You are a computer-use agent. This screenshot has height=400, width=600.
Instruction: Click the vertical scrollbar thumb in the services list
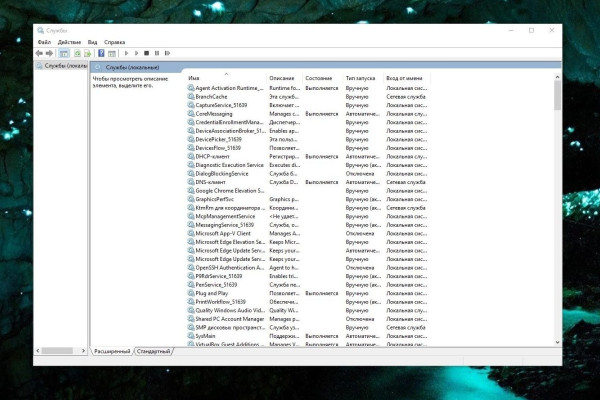pos(557,95)
